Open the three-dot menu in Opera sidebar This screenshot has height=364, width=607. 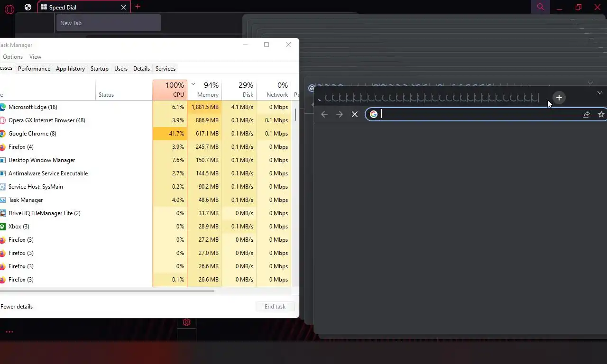click(9, 332)
